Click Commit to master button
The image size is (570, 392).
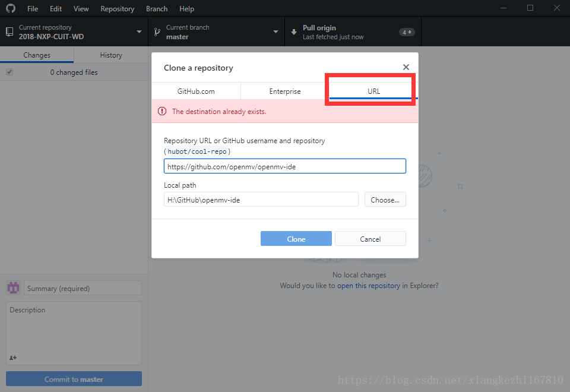click(x=74, y=379)
